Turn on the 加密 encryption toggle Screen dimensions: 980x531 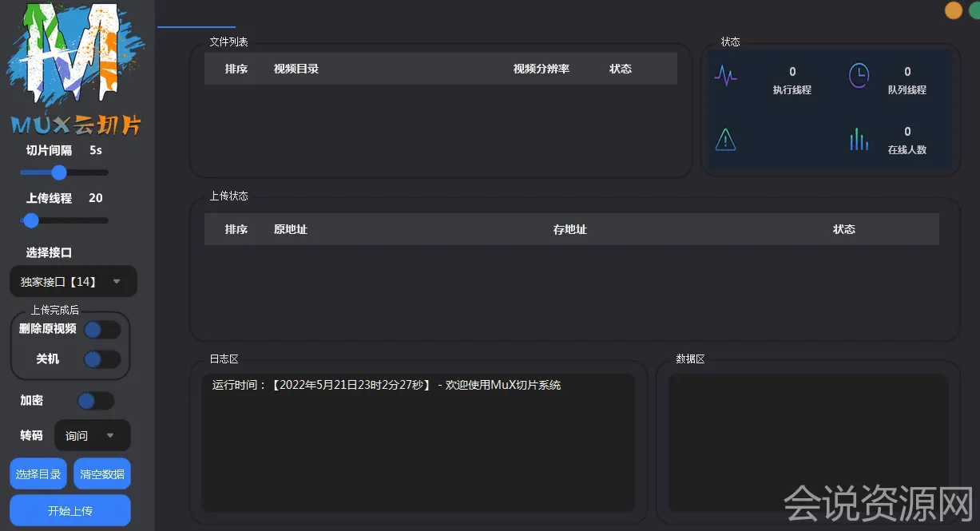tap(96, 401)
